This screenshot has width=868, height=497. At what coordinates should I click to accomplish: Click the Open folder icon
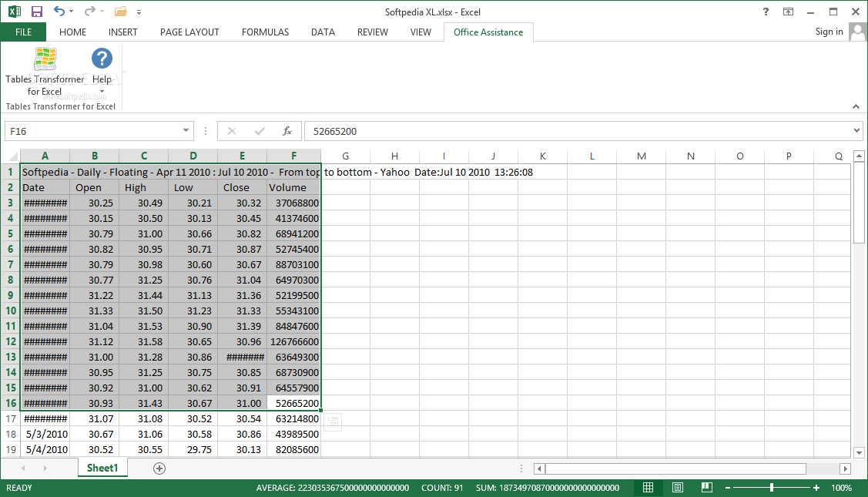(120, 12)
